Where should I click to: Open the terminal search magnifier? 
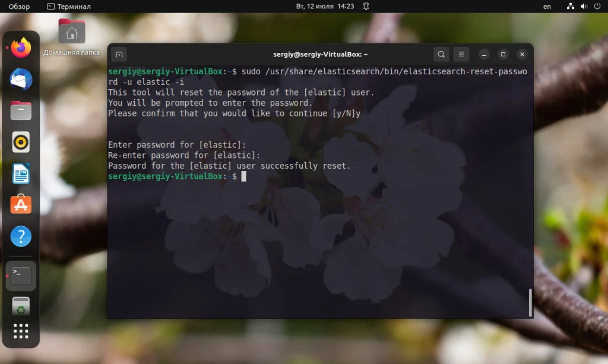(x=441, y=54)
